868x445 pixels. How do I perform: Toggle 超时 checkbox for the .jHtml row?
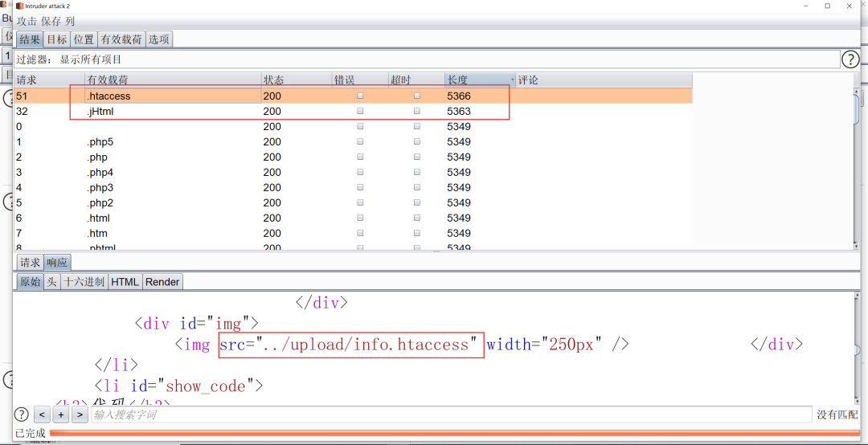(x=416, y=112)
